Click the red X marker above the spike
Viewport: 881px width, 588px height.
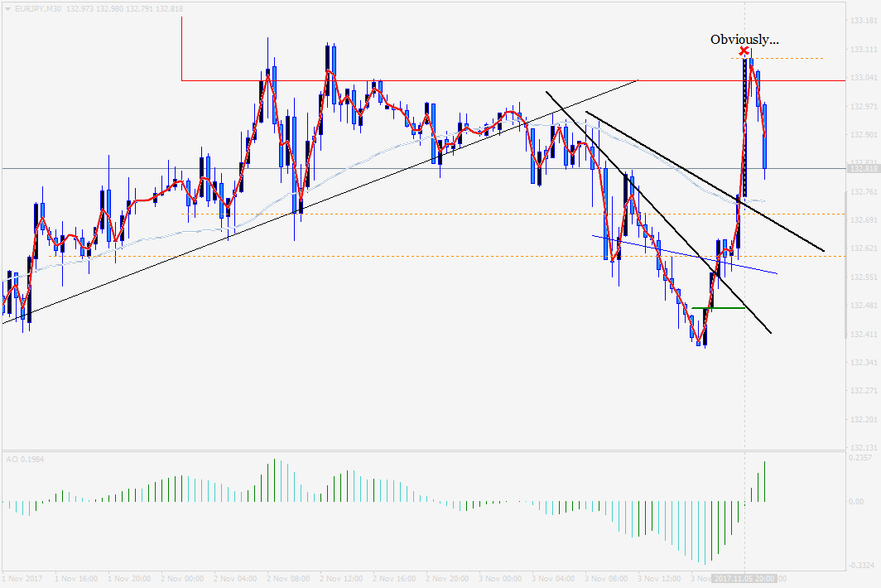[744, 51]
